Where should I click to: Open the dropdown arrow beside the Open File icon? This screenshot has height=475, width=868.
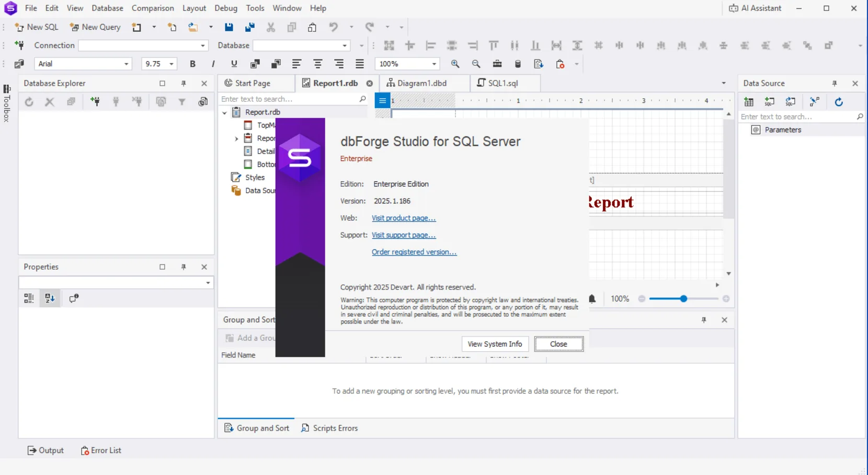[211, 27]
